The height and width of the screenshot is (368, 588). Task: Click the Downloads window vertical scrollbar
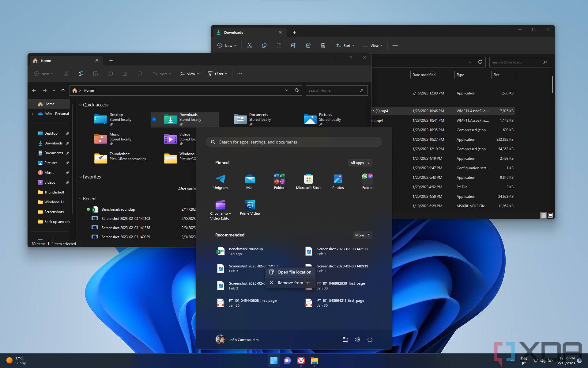pos(552,85)
